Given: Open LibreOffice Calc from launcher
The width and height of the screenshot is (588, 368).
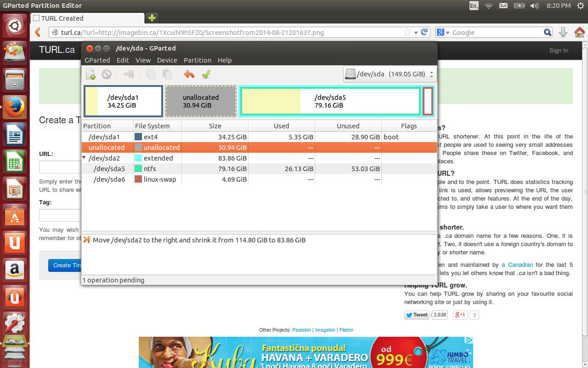Looking at the screenshot, I should click(15, 161).
